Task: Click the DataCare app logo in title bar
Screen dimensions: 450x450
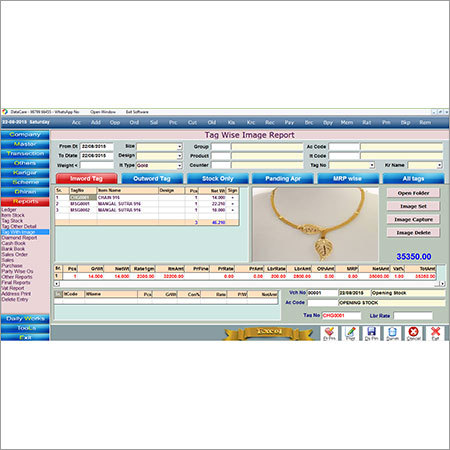Action: [5, 112]
